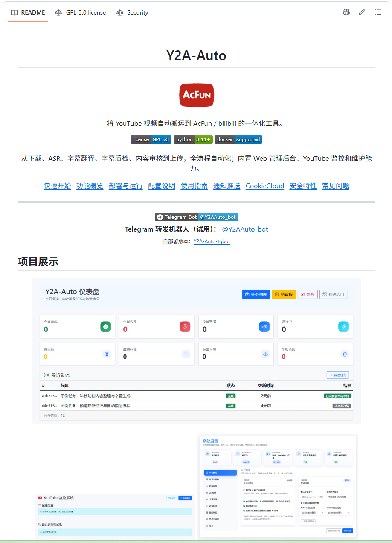Open the Y2A-Auto-tgbot repository link
This screenshot has width=392, height=543.
coord(212,241)
